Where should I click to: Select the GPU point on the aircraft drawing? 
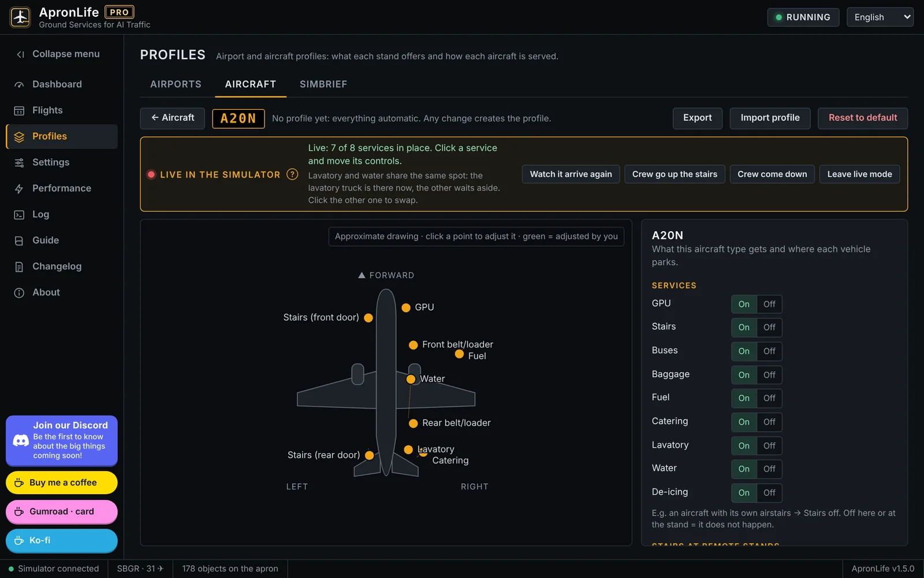coord(406,307)
